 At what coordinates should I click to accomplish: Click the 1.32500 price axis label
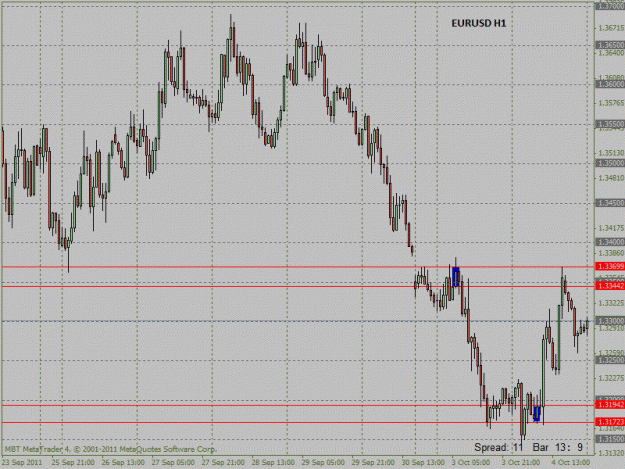click(610, 360)
